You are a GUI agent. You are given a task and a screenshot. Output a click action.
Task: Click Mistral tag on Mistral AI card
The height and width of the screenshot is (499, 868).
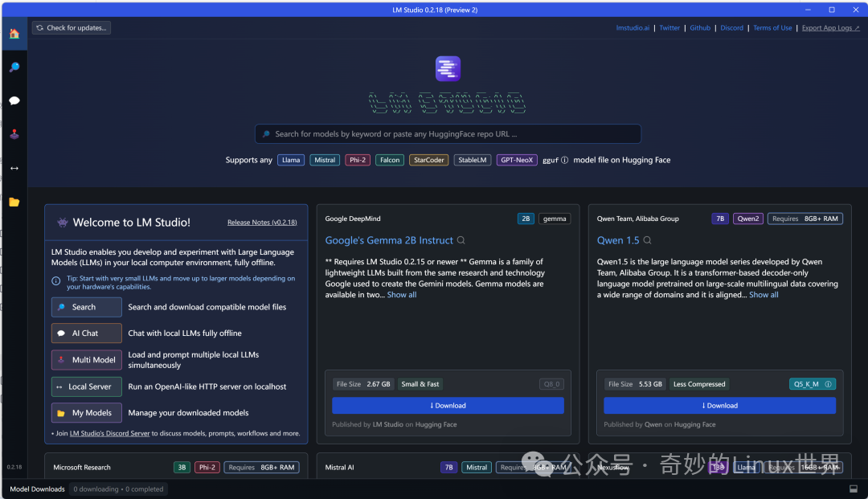pyautogui.click(x=476, y=468)
